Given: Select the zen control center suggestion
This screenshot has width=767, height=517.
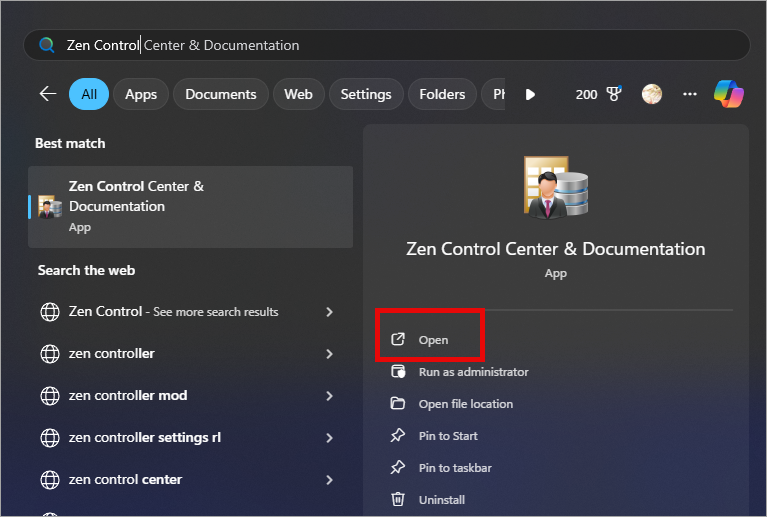Looking at the screenshot, I should [125, 479].
